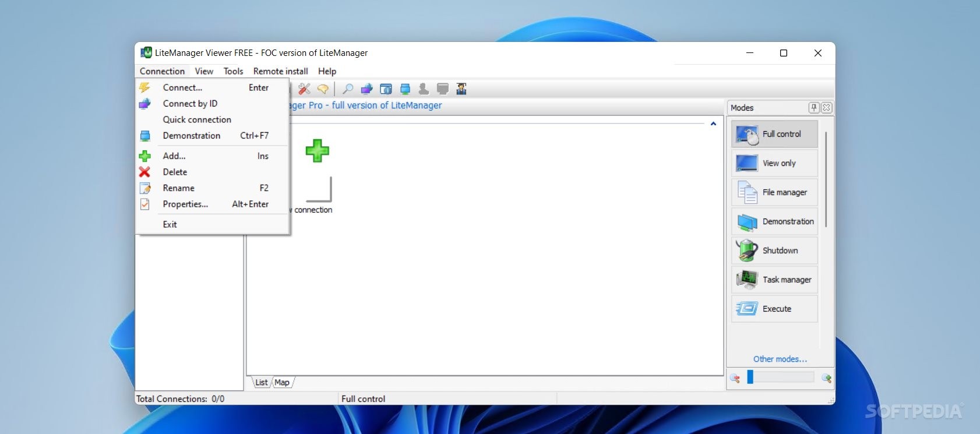Zoom in with right magnifier icon

point(826,378)
